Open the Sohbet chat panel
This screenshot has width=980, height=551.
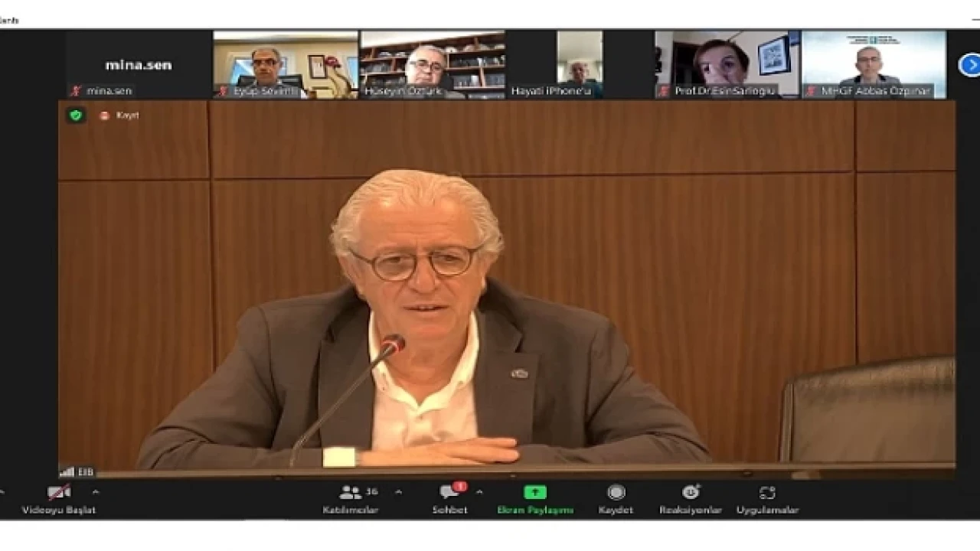point(449,493)
